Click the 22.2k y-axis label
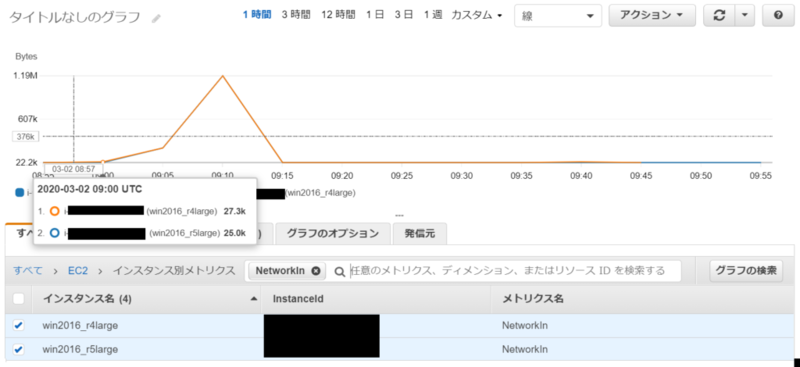This screenshot has width=800, height=367. [x=27, y=162]
